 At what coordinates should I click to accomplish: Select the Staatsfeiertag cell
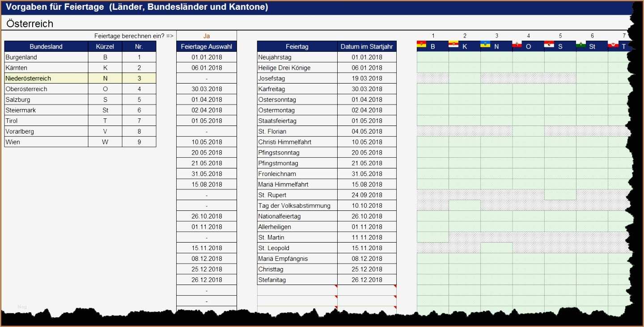point(297,121)
